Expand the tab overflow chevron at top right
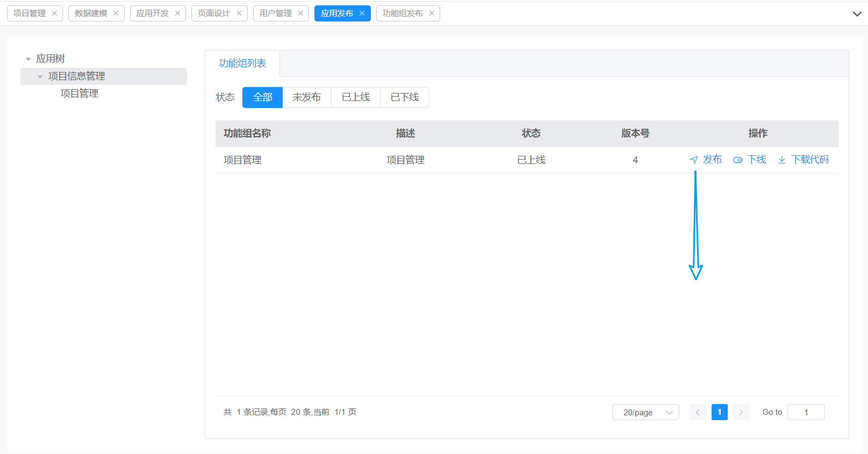Viewport: 868px width, 454px height. pyautogui.click(x=857, y=14)
